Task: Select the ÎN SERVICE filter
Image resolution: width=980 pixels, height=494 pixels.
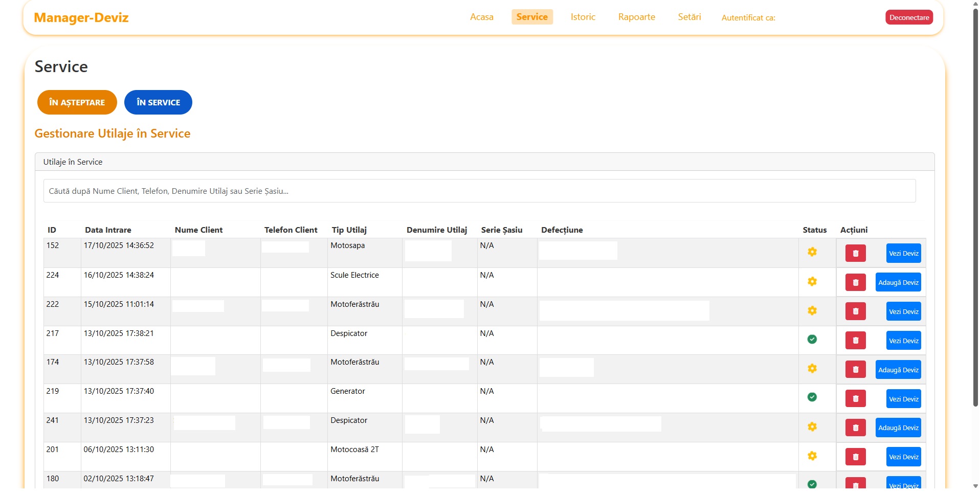Action: [x=158, y=102]
